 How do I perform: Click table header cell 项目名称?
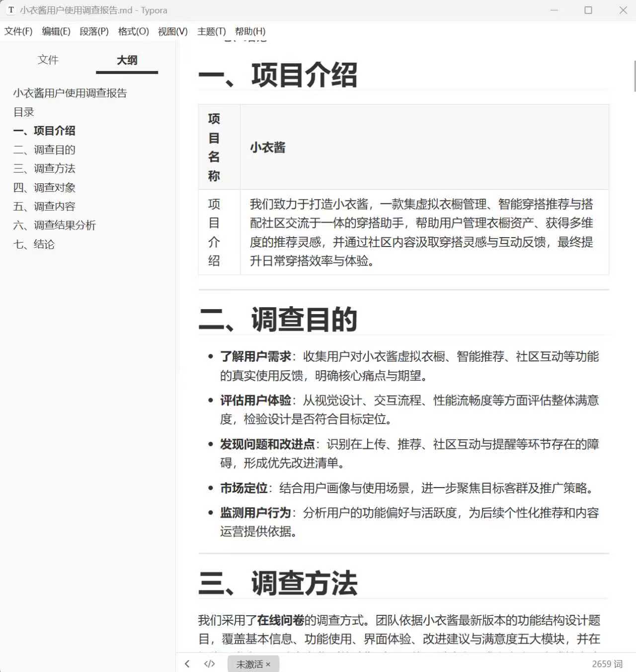tap(219, 147)
